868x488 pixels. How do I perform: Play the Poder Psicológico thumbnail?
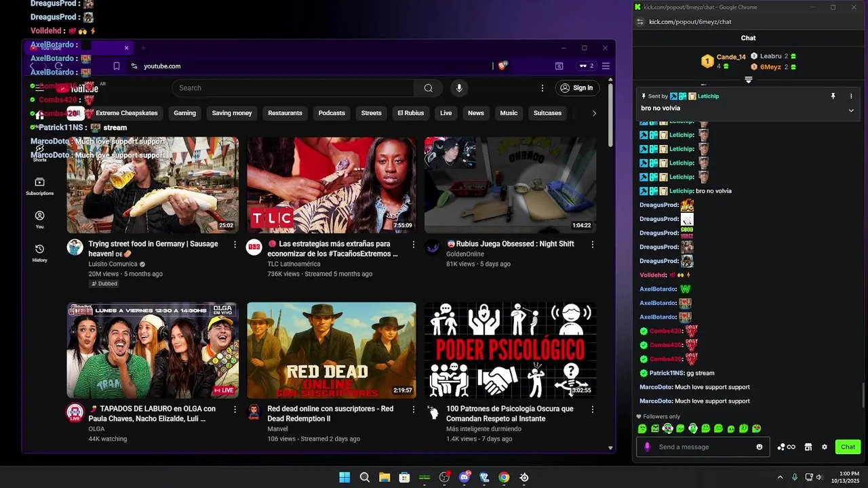pos(510,350)
